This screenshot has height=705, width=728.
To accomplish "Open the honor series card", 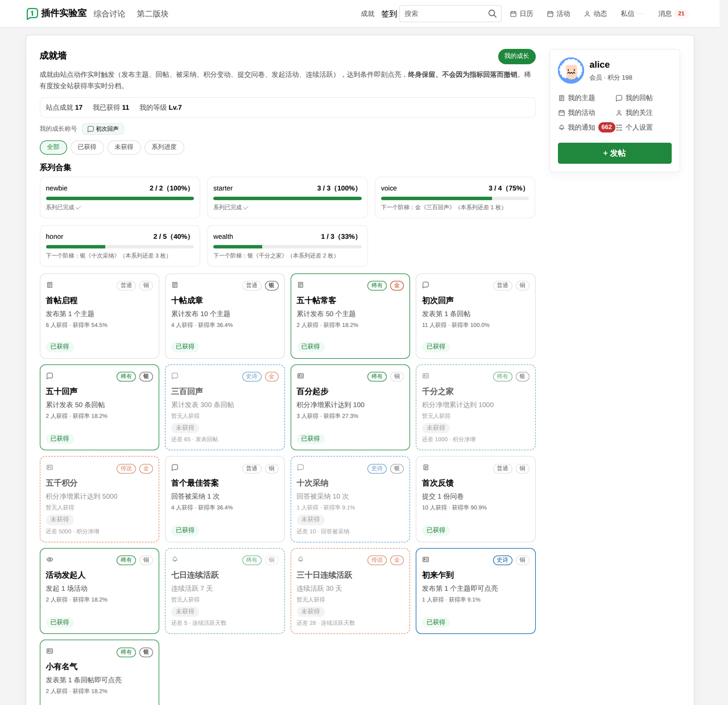I will pyautogui.click(x=119, y=246).
